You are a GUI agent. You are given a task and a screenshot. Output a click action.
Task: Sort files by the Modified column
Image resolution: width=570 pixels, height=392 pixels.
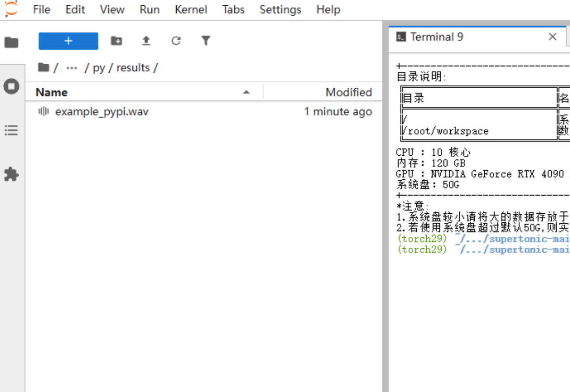tap(349, 92)
